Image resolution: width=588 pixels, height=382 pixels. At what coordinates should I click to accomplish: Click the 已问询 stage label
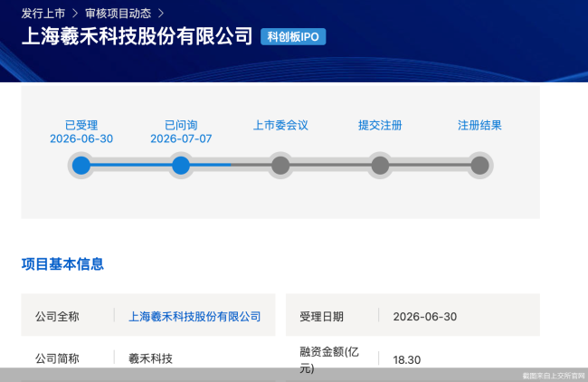(x=181, y=125)
